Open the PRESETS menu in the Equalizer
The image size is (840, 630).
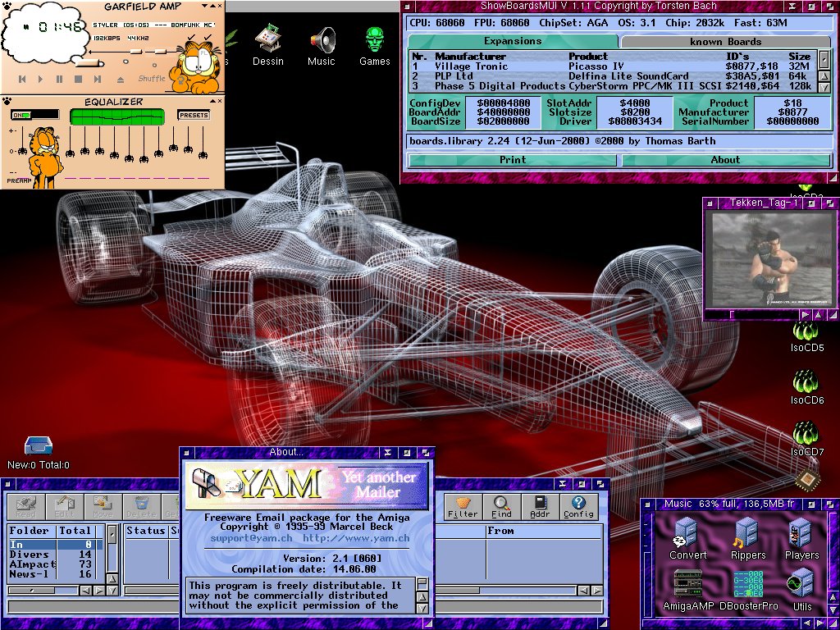coord(194,114)
